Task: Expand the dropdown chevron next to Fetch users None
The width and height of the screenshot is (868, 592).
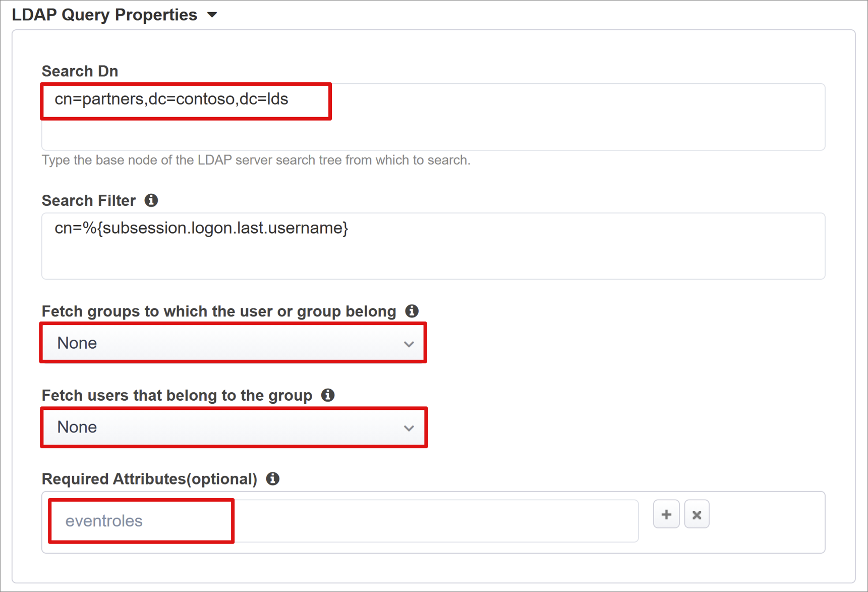Action: click(409, 427)
